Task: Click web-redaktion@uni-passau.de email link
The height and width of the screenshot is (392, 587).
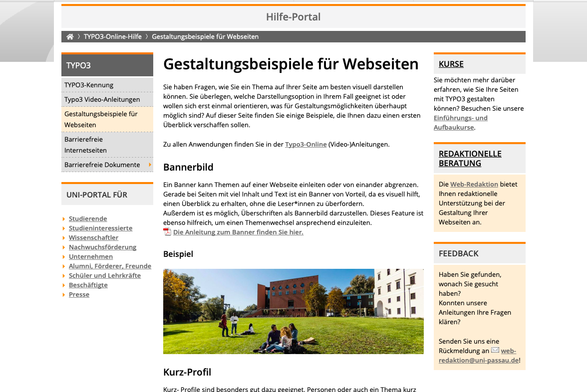Action: [x=479, y=355]
